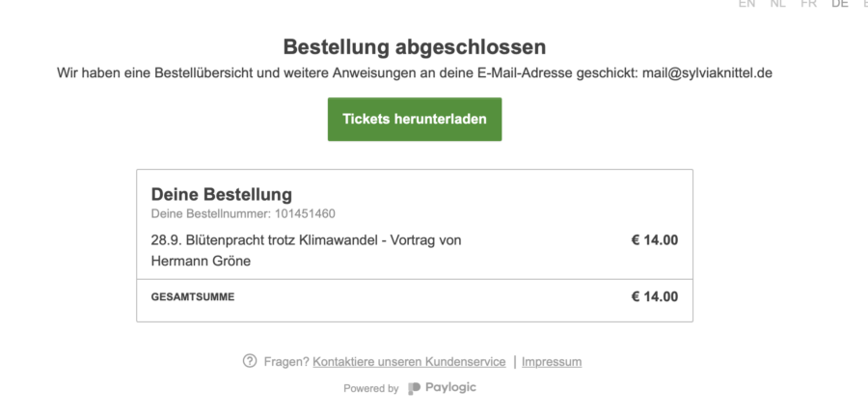Click the question mark help icon
The image size is (868, 419).
pos(250,362)
